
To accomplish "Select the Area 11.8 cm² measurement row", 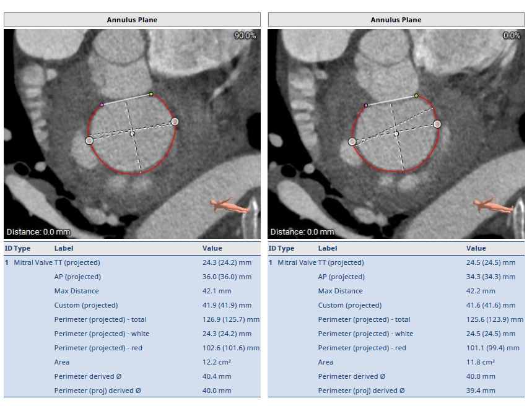I will pyautogui.click(x=396, y=362).
